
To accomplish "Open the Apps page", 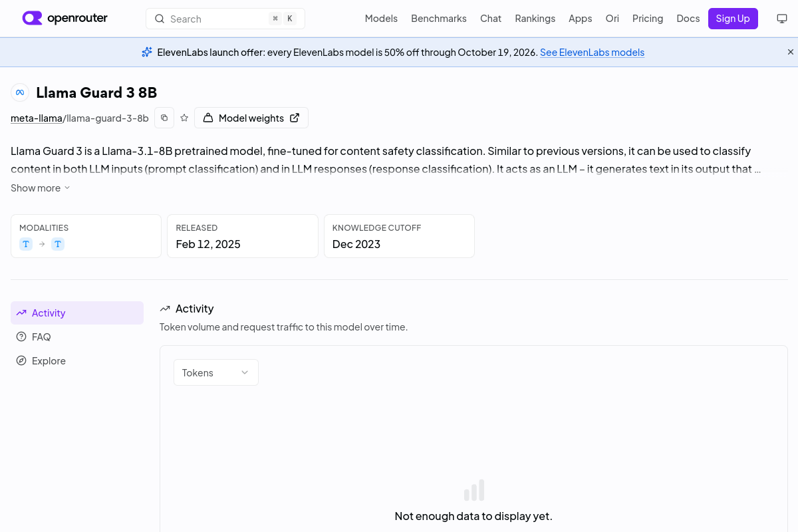I will click(x=581, y=19).
